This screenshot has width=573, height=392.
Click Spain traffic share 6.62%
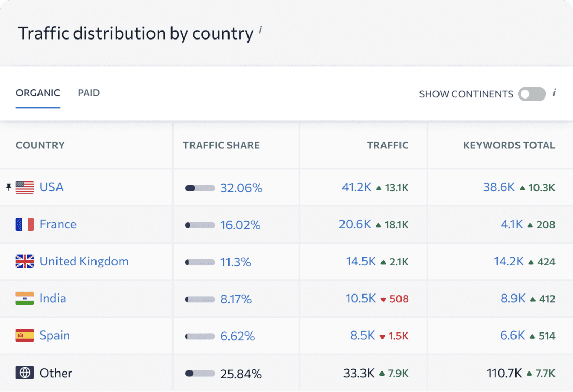point(237,336)
